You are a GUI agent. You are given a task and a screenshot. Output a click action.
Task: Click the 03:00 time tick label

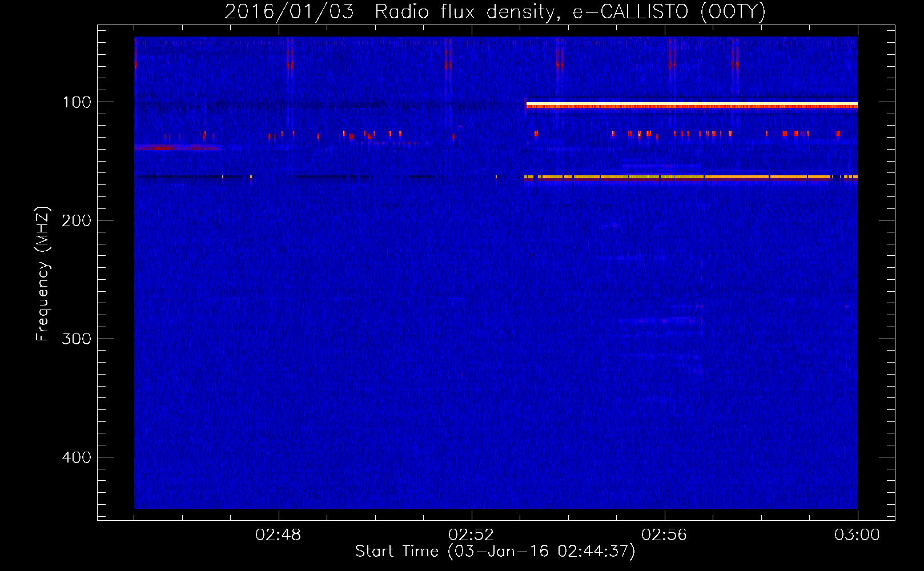point(857,535)
